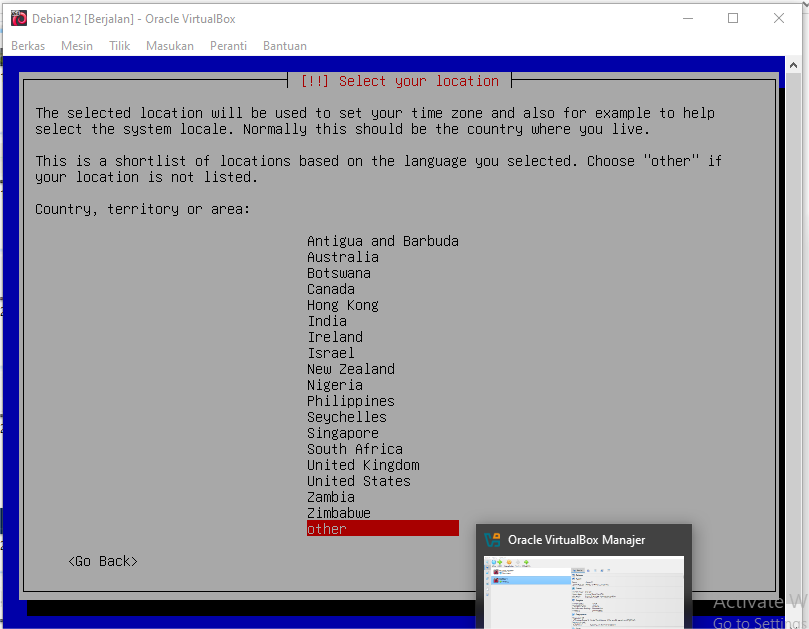Open the Mesin menu
Image resolution: width=809 pixels, height=629 pixels.
(77, 46)
